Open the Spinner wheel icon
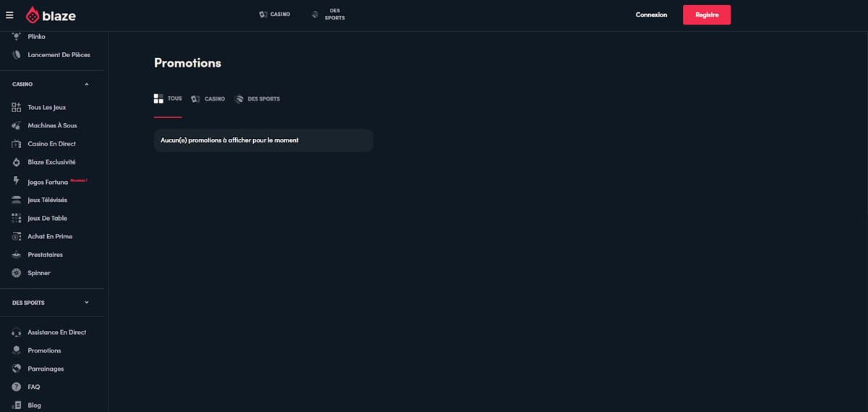 click(17, 273)
